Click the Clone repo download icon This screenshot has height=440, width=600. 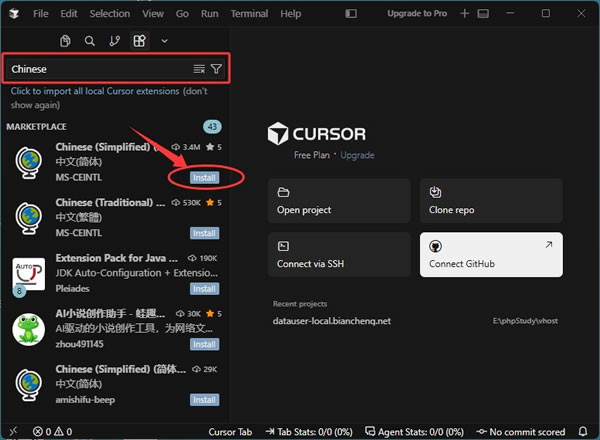435,192
